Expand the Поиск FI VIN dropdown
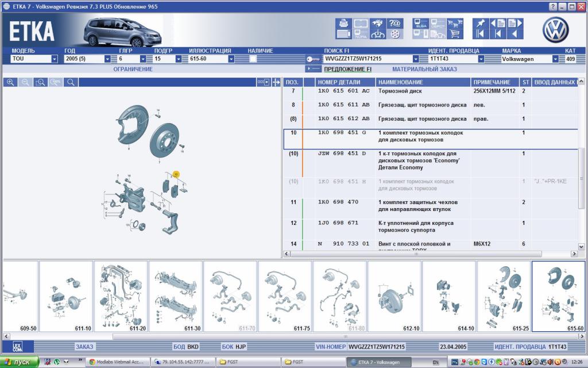 pos(416,59)
